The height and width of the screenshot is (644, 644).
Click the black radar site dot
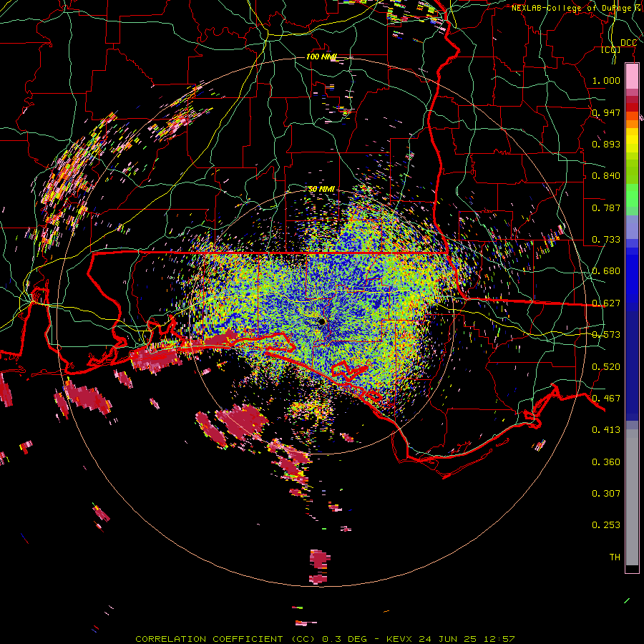click(x=321, y=321)
